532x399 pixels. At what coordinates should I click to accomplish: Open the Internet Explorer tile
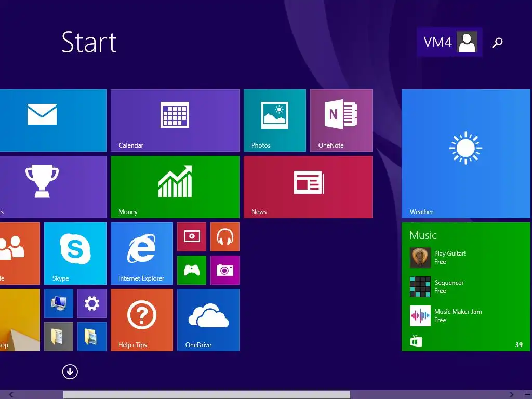tap(142, 254)
